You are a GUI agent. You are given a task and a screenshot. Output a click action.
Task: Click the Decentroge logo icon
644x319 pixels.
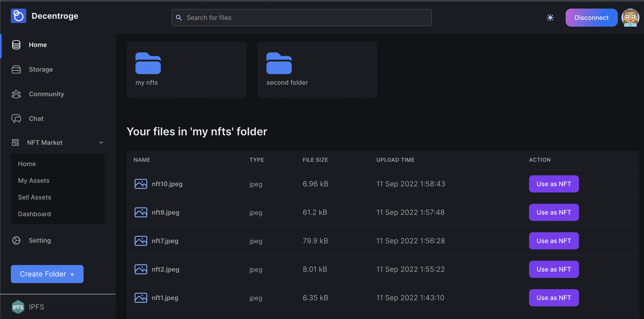pos(18,16)
